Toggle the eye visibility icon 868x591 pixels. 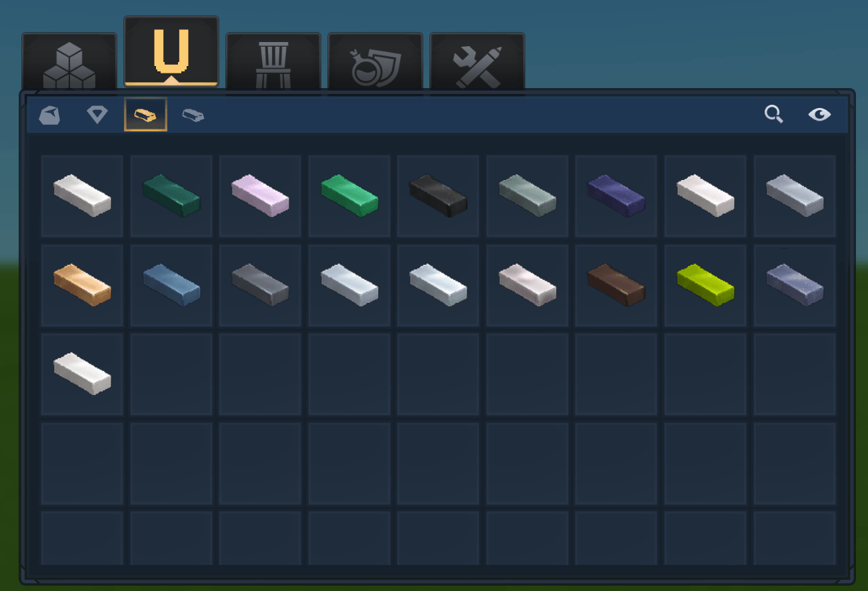tap(819, 115)
